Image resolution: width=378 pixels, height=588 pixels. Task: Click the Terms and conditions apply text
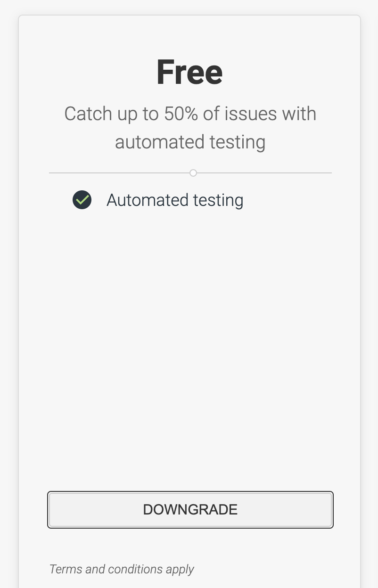point(122,569)
